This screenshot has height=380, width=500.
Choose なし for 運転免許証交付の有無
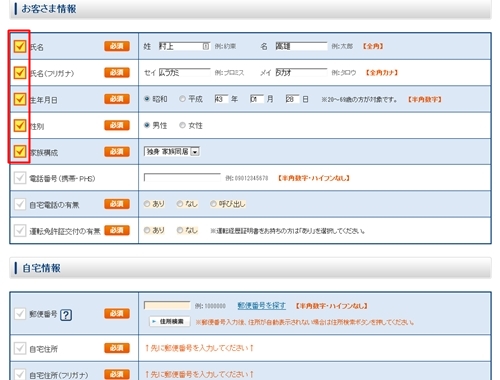[x=180, y=230]
